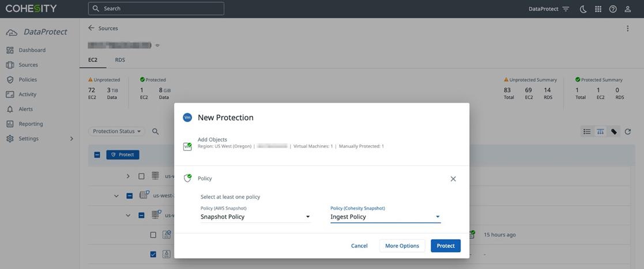Switch to list view icon
This screenshot has height=269, width=644.
(587, 132)
